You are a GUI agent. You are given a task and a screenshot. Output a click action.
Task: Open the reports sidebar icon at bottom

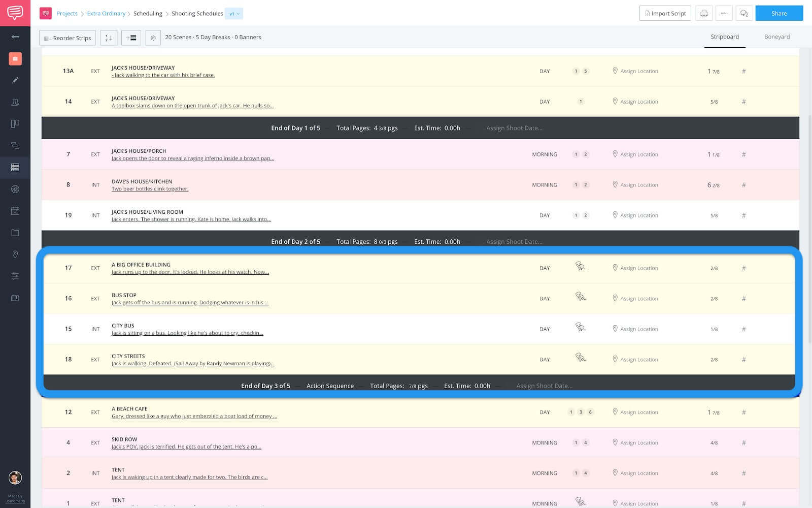[x=15, y=298]
